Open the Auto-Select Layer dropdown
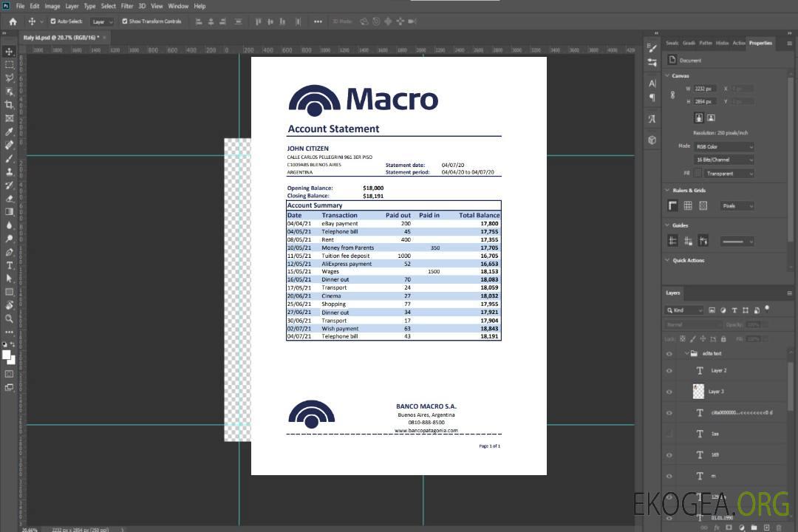Image resolution: width=798 pixels, height=532 pixels. tap(102, 21)
